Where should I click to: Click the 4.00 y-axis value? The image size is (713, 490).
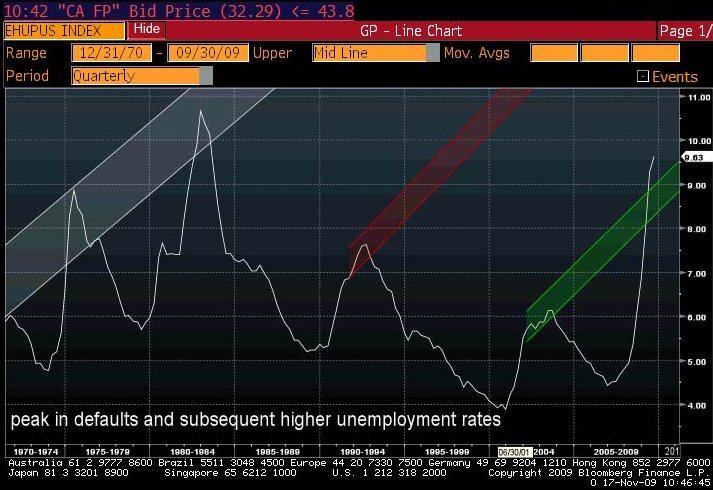[699, 406]
